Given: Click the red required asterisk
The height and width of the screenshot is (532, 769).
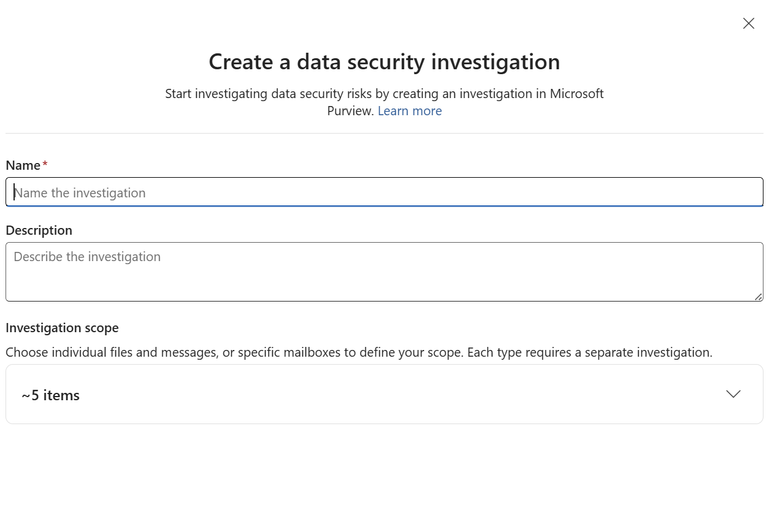Looking at the screenshot, I should 45,164.
